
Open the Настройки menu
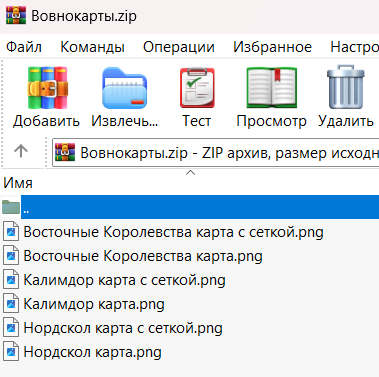[x=354, y=47]
